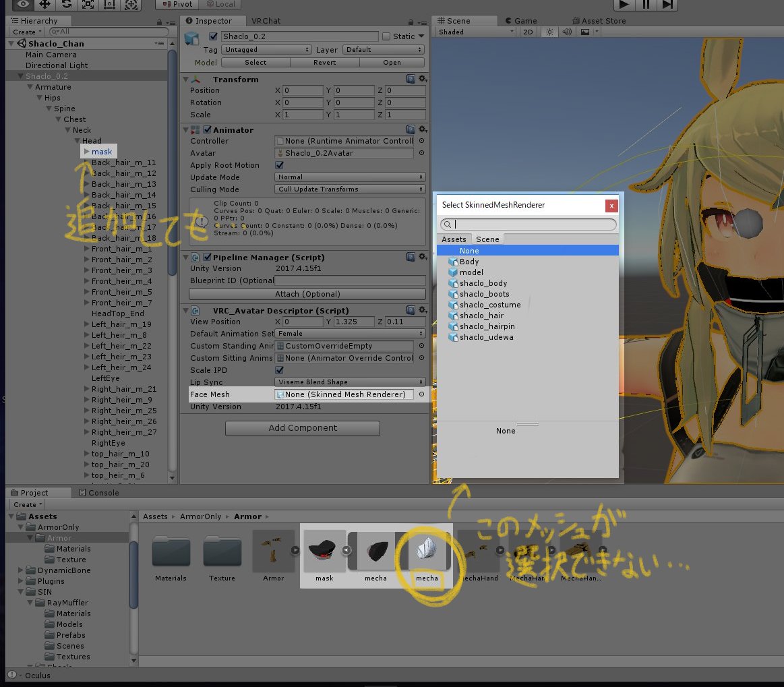Open Transform help book icon
784x687 pixels.
tap(411, 78)
